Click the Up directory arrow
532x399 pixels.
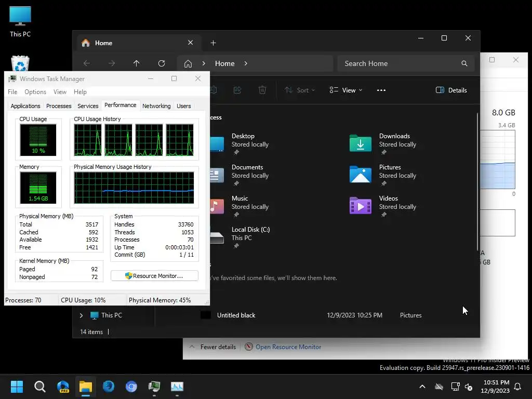click(x=137, y=63)
